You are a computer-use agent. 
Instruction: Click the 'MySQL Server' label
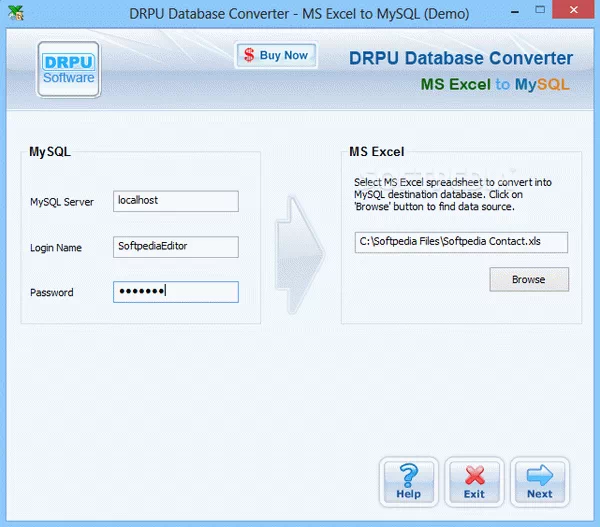click(x=62, y=202)
